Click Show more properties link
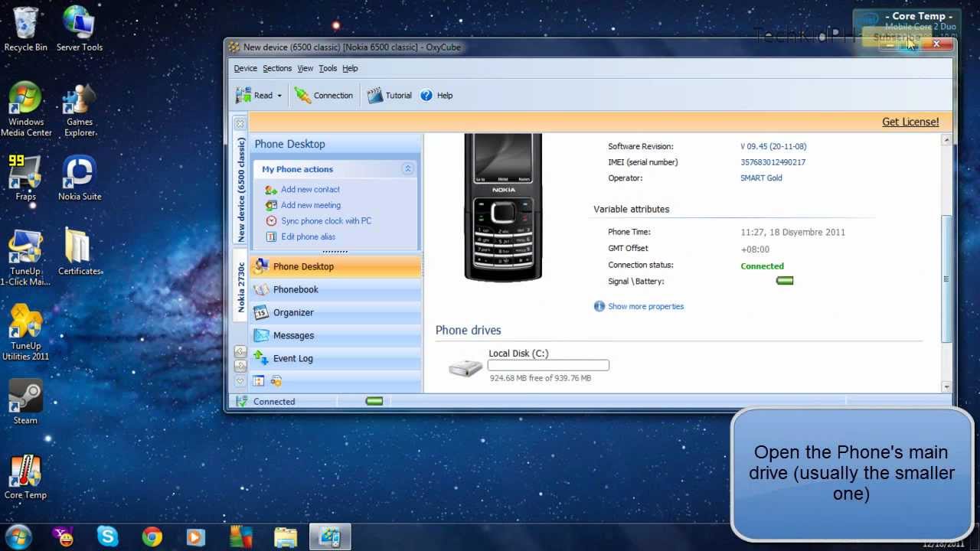 pos(645,306)
